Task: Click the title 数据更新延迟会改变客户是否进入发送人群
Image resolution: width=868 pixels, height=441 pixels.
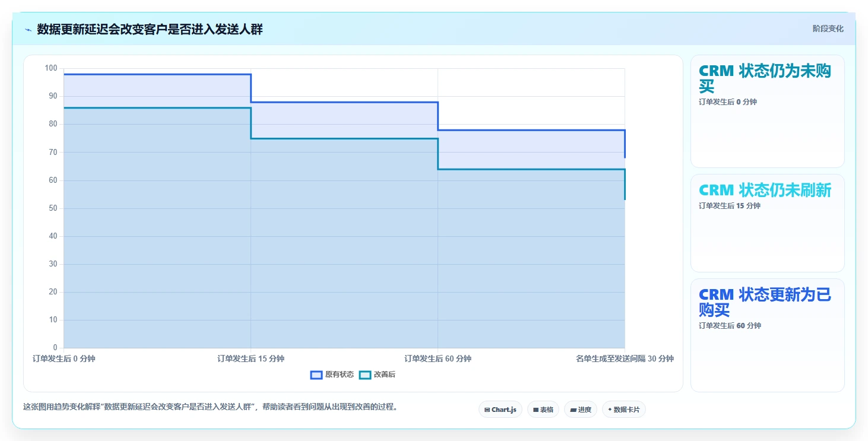Action: [150, 30]
